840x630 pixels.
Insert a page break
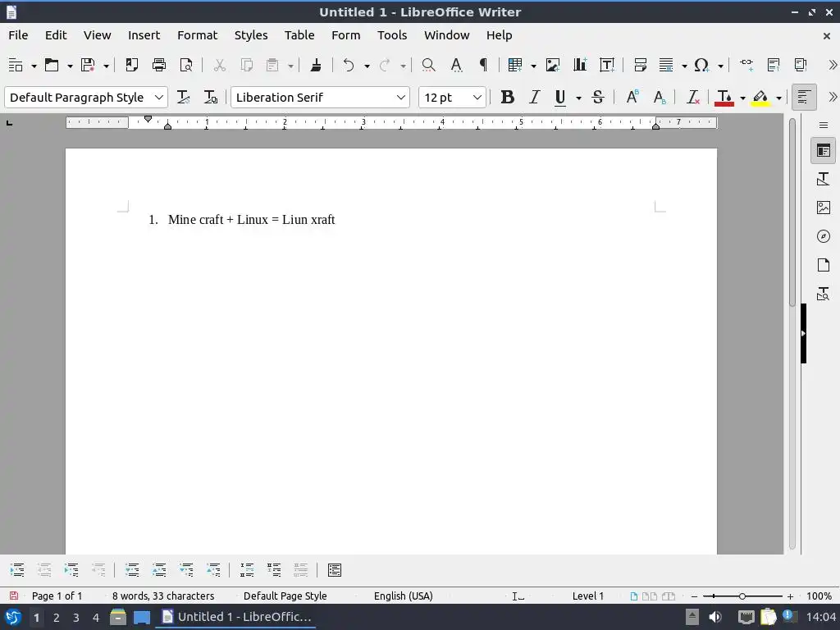(x=640, y=66)
